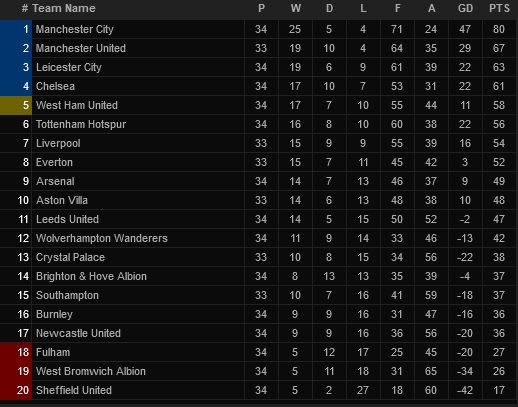Image resolution: width=518 pixels, height=407 pixels.
Task: Open Tottenham Hotspur team entry
Action: [x=81, y=124]
